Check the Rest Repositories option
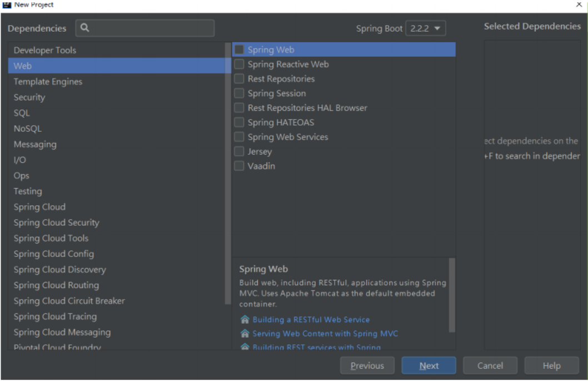 239,79
